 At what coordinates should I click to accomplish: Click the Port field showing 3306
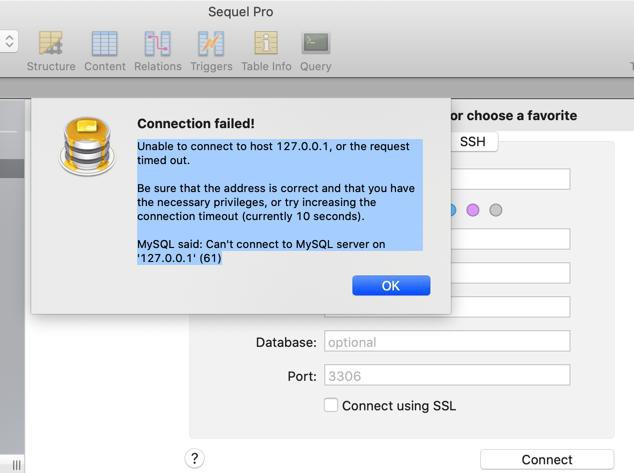coord(447,376)
